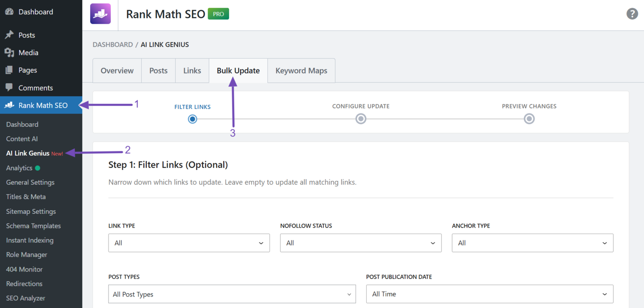
Task: Open the Nofollow Status dropdown
Action: tap(361, 243)
